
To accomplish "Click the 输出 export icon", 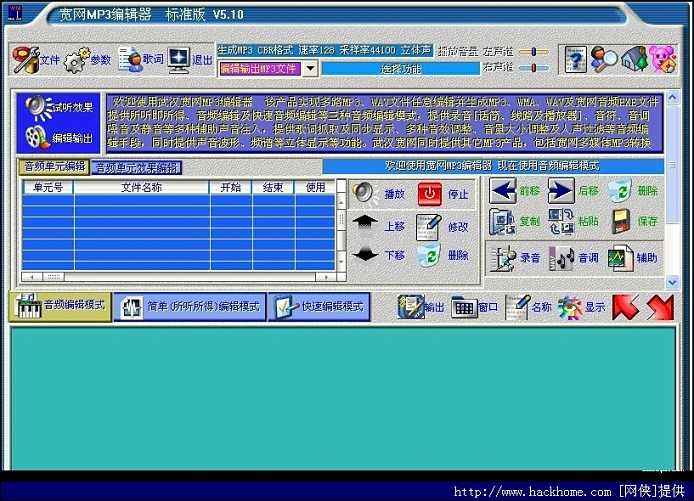I will tap(411, 307).
